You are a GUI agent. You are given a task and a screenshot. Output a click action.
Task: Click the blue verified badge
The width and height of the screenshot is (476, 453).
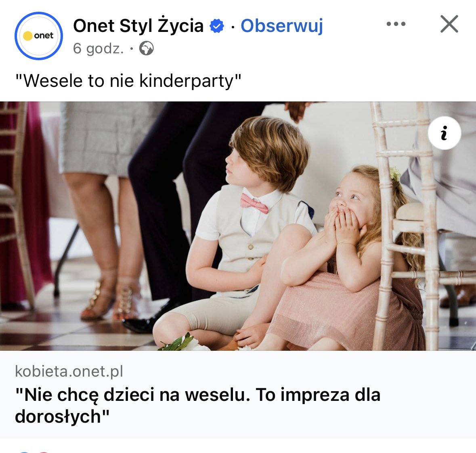[x=217, y=26]
